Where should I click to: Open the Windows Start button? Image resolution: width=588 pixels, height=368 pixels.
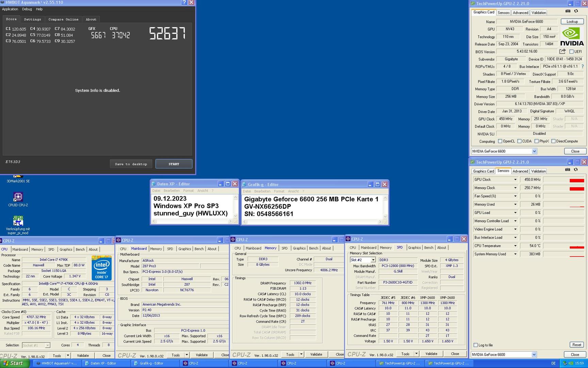coord(15,363)
